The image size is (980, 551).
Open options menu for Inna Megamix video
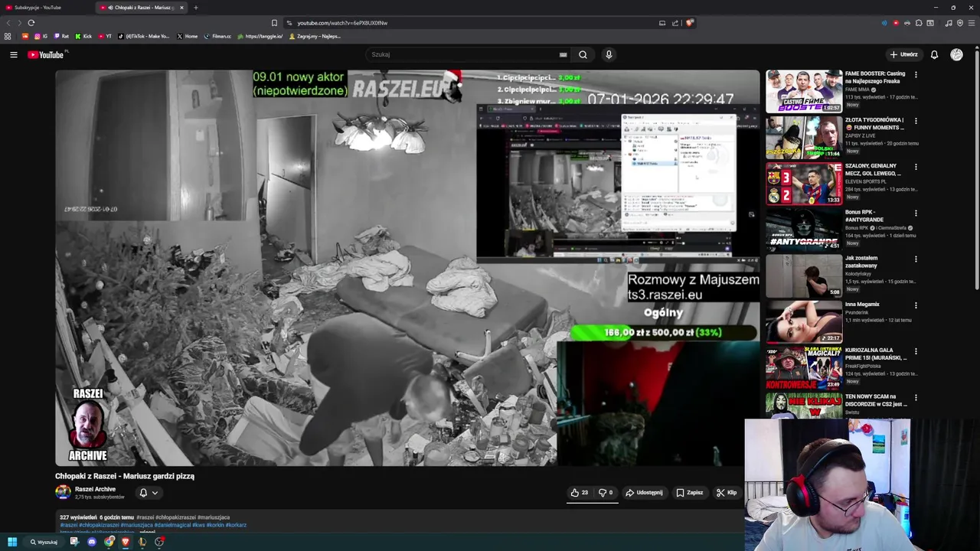(x=916, y=305)
